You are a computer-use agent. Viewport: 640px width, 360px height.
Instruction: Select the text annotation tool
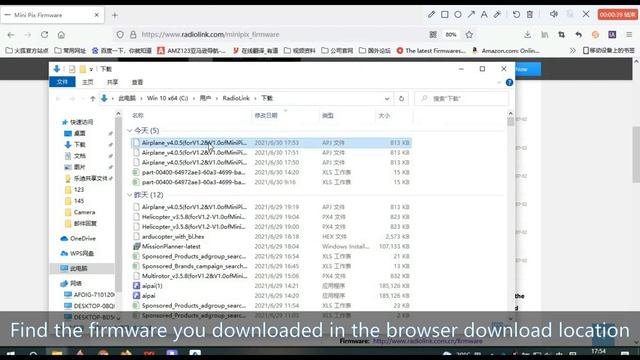(x=484, y=14)
